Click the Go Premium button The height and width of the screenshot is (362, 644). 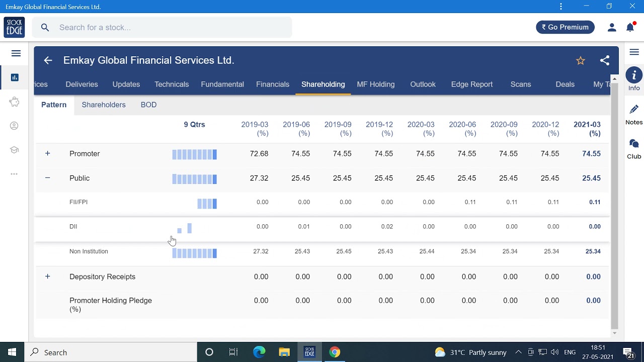tap(566, 27)
